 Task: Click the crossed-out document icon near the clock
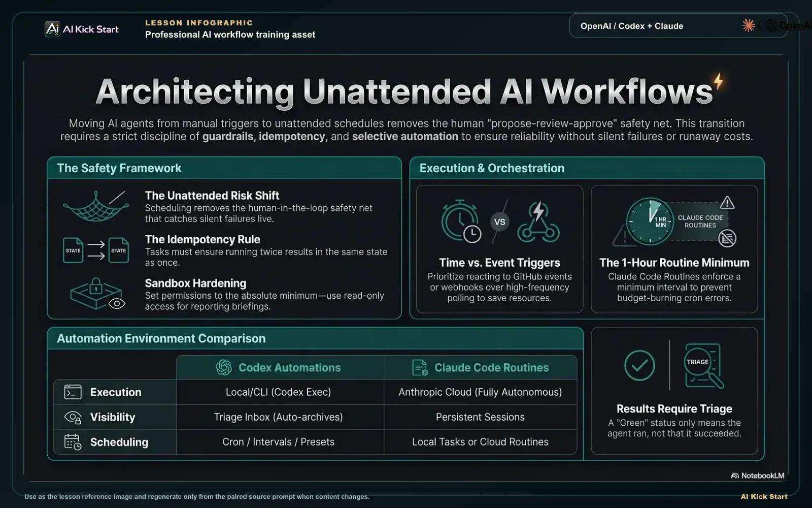pos(727,238)
